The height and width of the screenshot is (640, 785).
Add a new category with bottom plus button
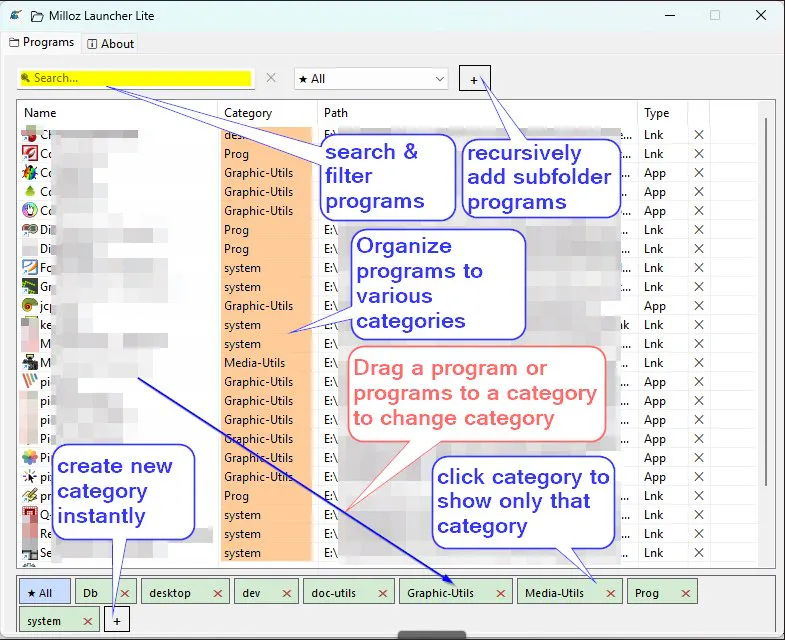[117, 619]
